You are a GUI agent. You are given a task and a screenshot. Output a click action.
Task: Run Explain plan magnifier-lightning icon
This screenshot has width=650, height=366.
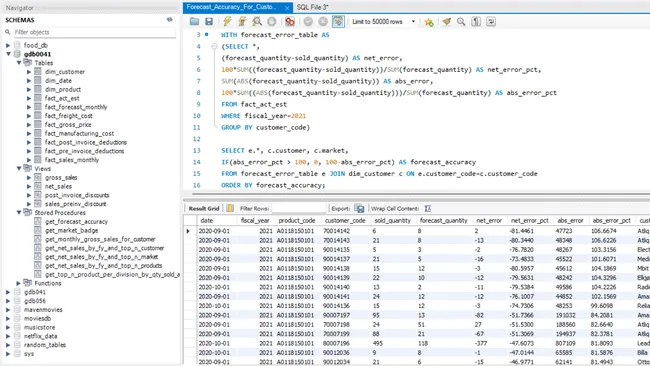click(257, 22)
